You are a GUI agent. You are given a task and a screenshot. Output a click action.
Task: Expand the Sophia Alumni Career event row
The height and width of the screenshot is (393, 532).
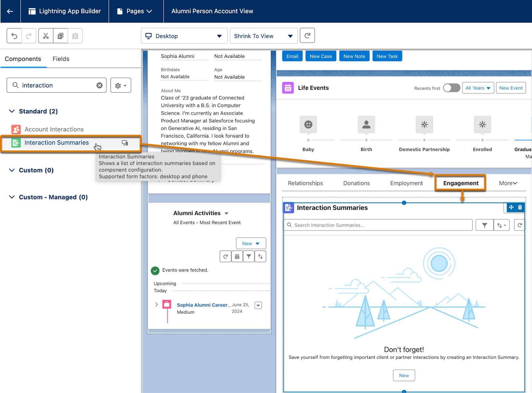pos(157,305)
